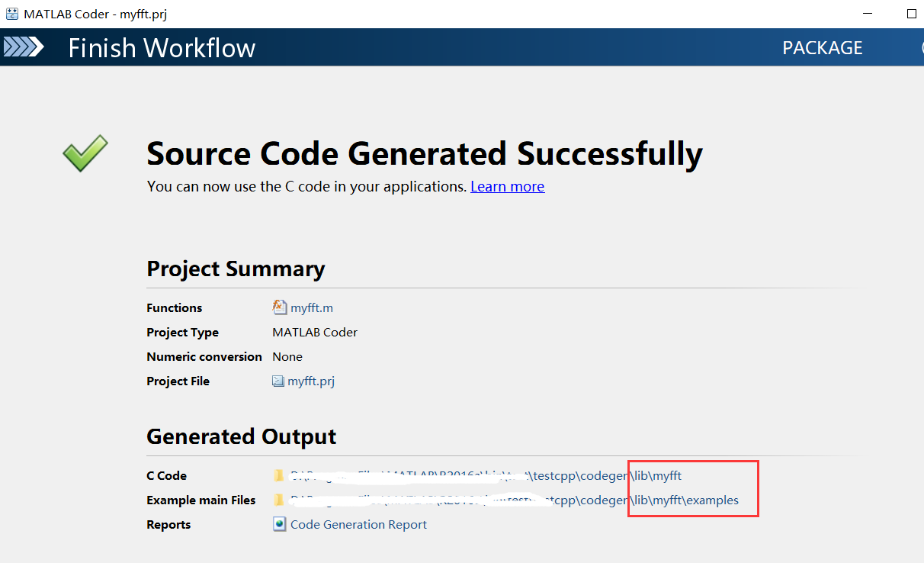Open the myfft.prj project file link
Screen dimensions: 924x563
point(311,381)
